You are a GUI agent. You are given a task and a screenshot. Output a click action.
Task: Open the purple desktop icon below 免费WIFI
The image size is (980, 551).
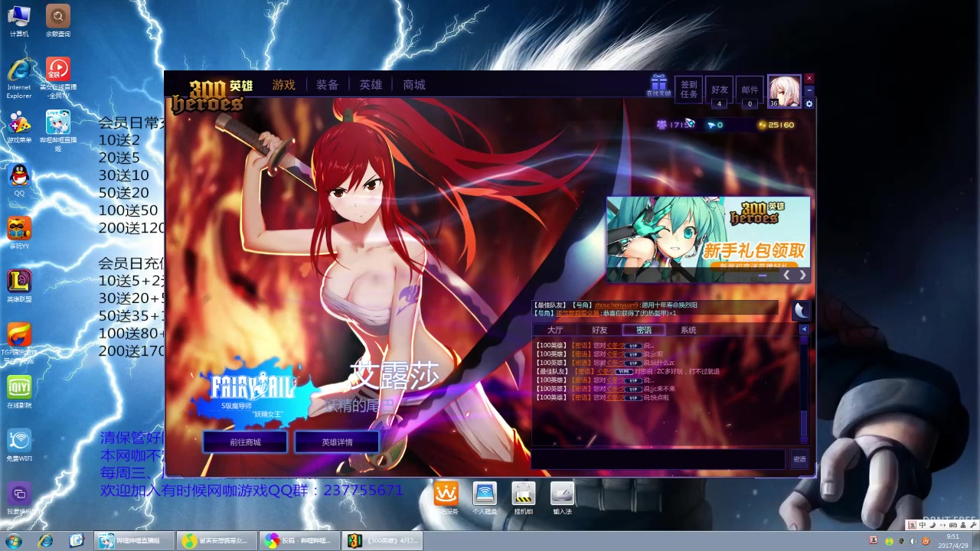(19, 497)
